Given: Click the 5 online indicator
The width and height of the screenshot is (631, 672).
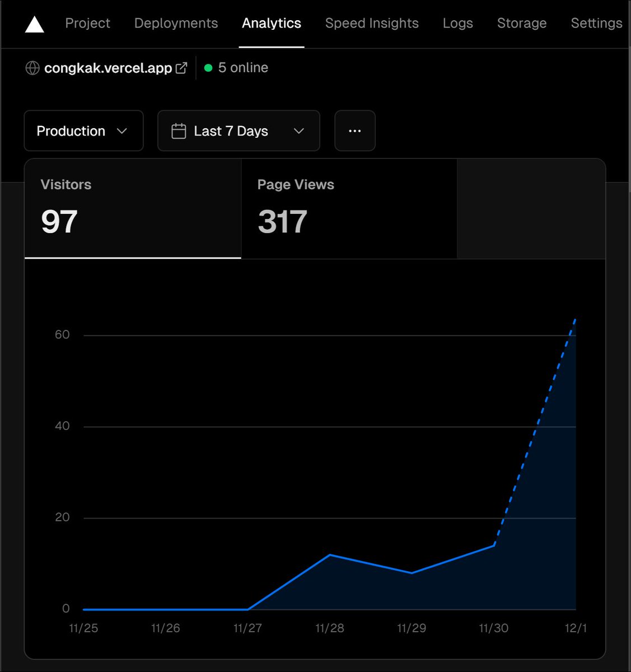Looking at the screenshot, I should 236,68.
